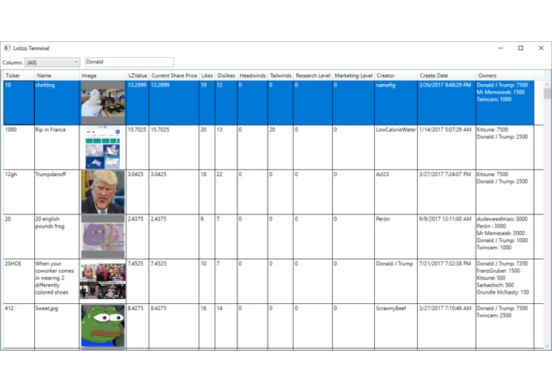Click date '3/26/2017 9:48:29 PM'
This screenshot has width=552, height=392.
tap(446, 102)
